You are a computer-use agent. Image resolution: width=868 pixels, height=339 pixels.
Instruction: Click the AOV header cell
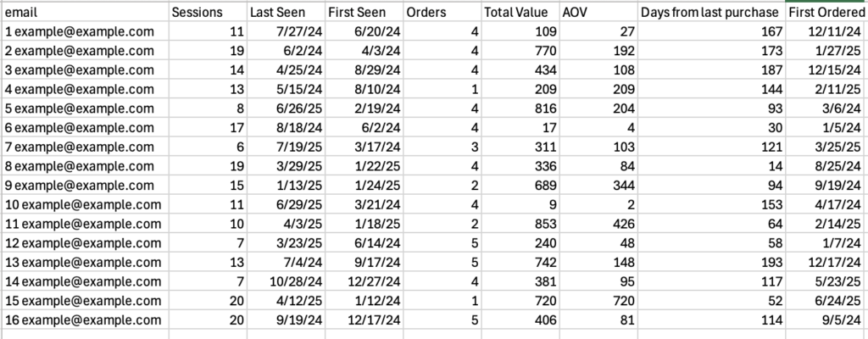pyautogui.click(x=598, y=12)
